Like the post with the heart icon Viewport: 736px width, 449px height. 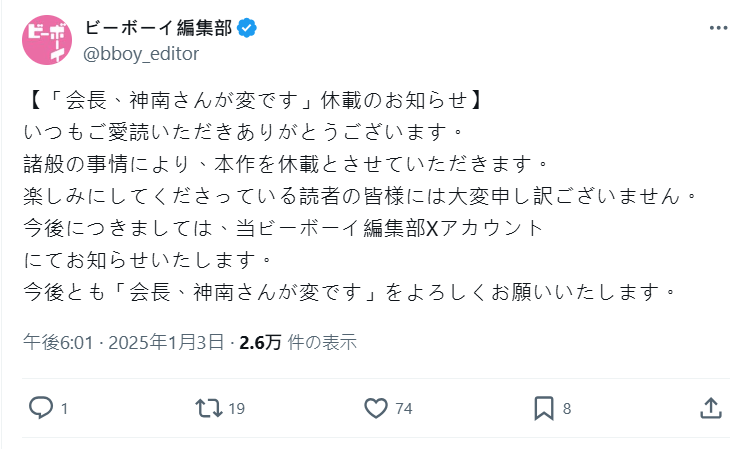click(x=376, y=408)
